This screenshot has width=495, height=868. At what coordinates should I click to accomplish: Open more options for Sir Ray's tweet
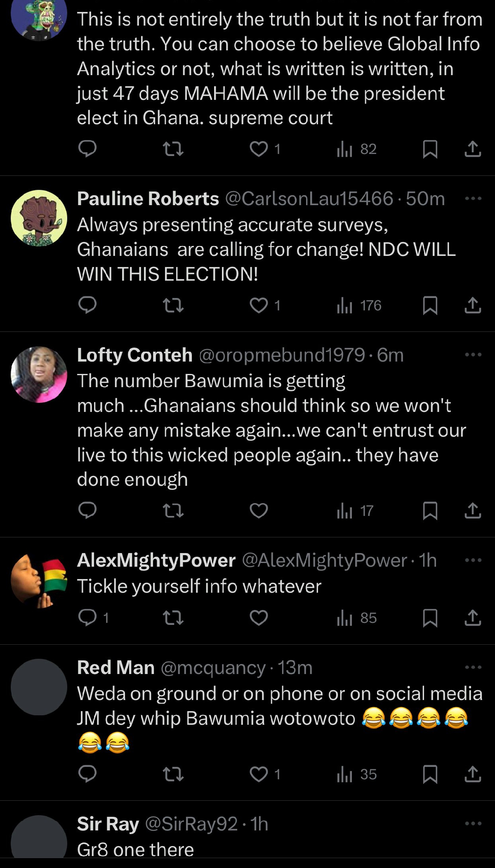tap(473, 823)
